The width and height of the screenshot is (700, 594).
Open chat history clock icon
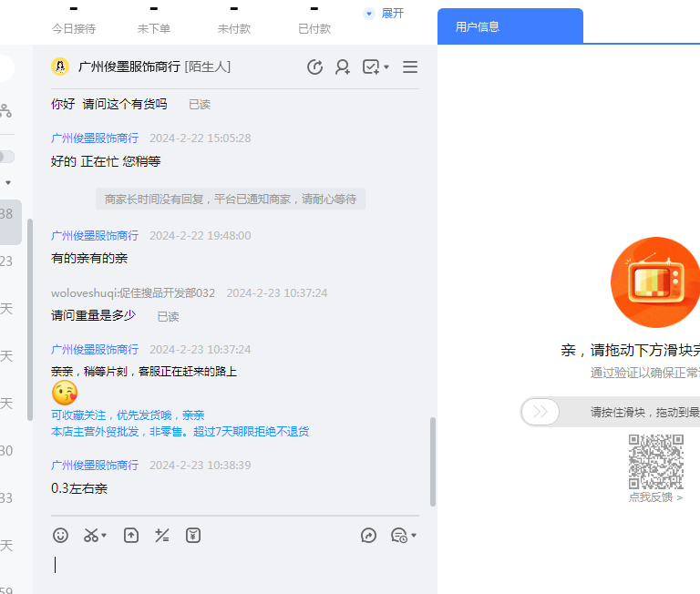315,67
